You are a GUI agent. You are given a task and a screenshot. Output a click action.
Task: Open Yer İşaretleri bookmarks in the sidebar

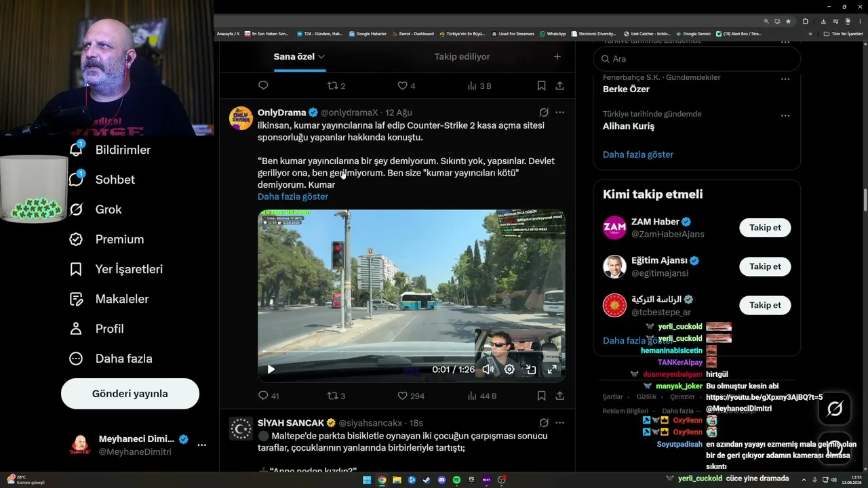click(116, 269)
